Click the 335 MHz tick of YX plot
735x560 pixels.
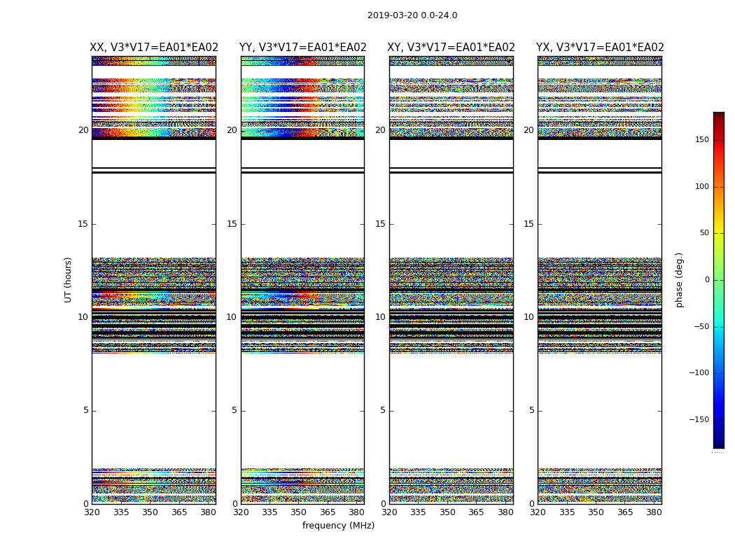pyautogui.click(x=567, y=512)
